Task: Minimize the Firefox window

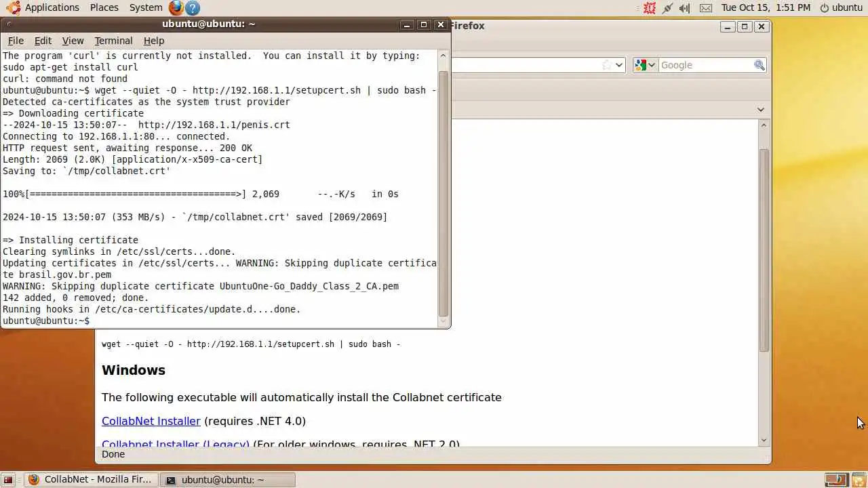Action: point(728,26)
